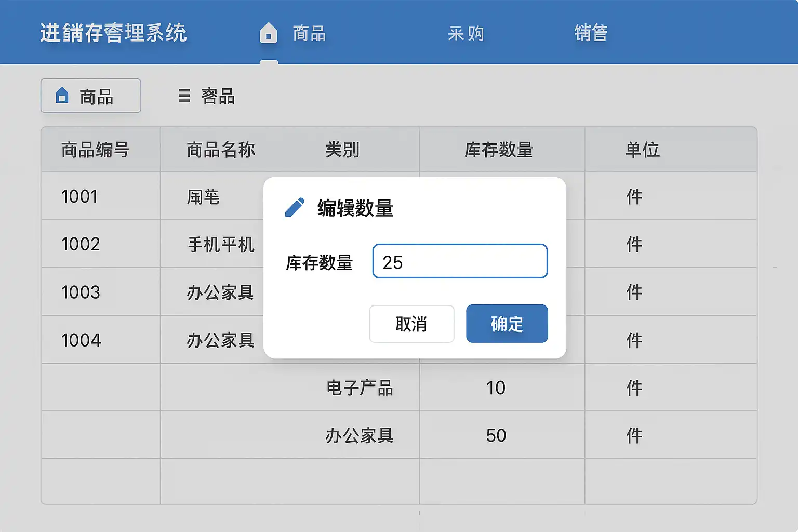Switch to the 客品 tab
Screen dimensions: 798x532
[x=217, y=96]
